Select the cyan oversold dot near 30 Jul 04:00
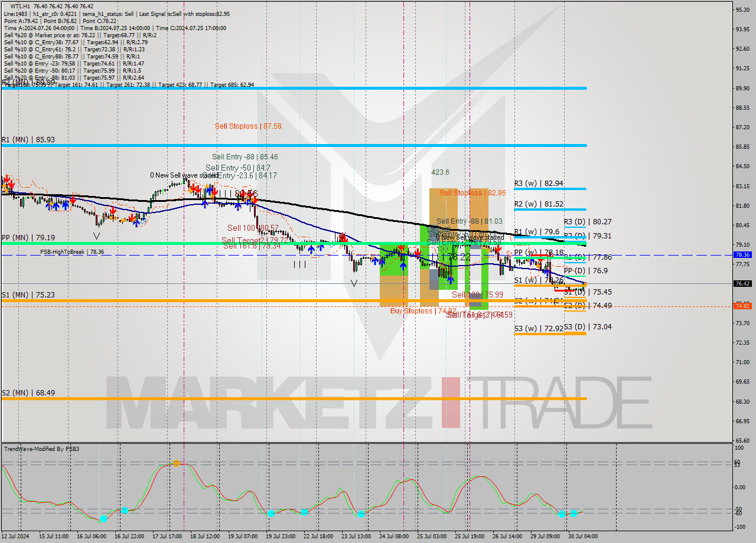Screen dimensions: 756x543 click(573, 513)
